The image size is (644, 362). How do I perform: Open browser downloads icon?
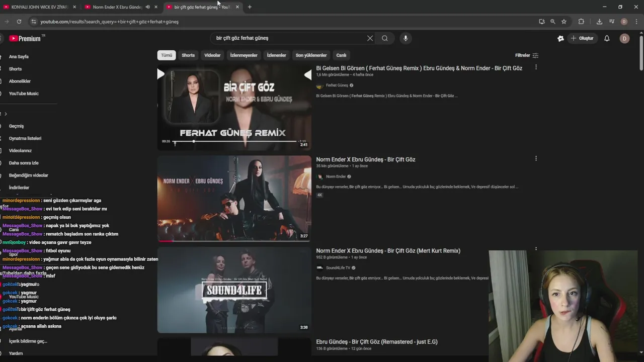click(599, 22)
